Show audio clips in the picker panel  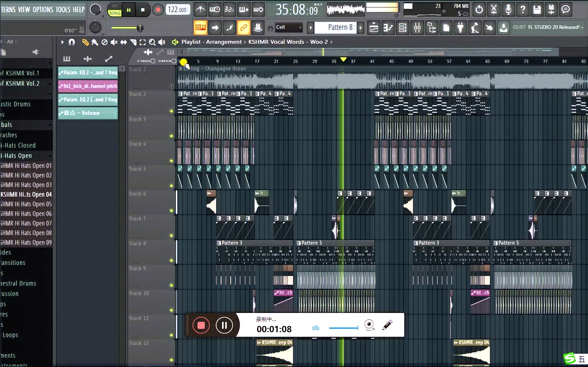pos(88,59)
